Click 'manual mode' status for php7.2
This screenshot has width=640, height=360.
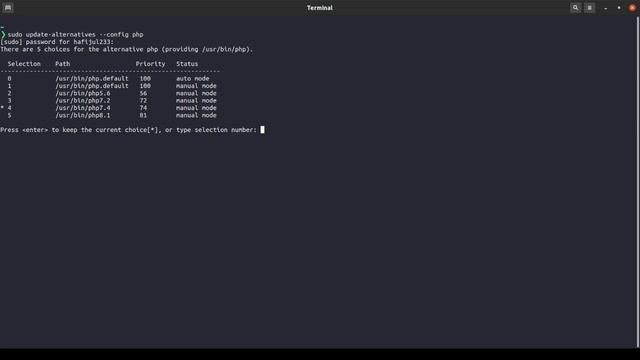[196, 100]
